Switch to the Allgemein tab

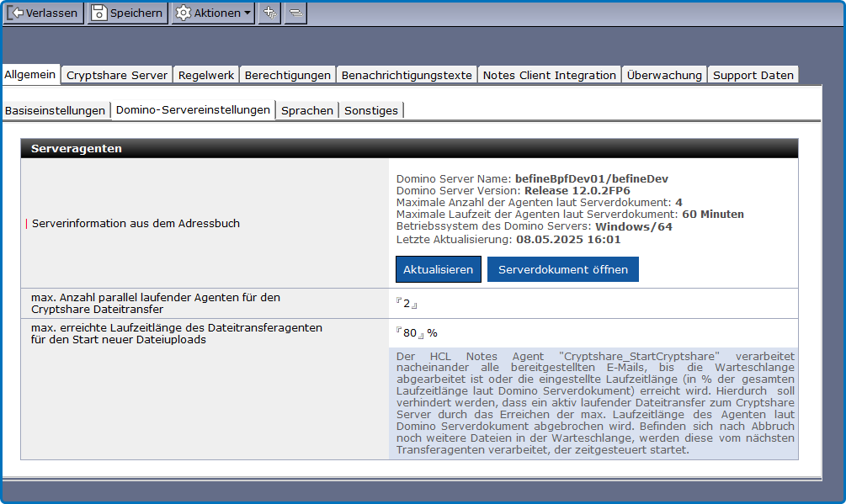tap(30, 75)
